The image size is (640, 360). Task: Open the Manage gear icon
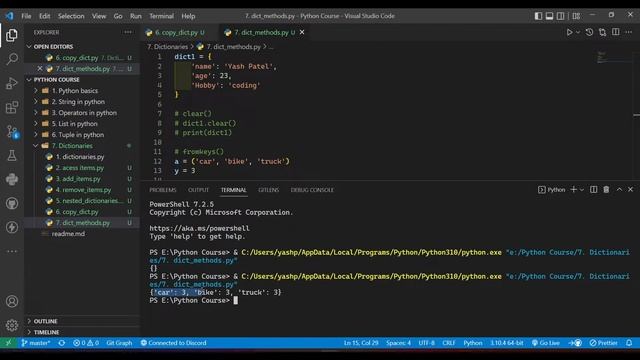[12, 325]
